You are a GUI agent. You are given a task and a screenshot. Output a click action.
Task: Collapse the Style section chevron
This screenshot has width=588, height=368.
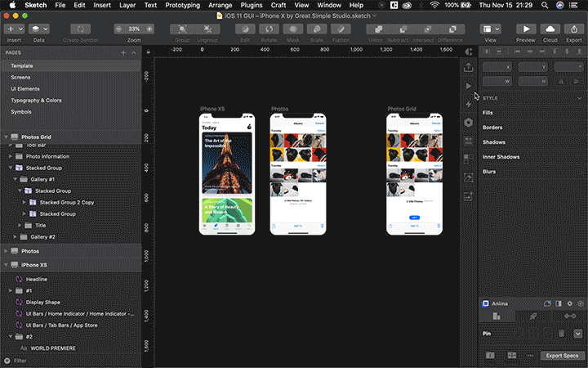pyautogui.click(x=580, y=98)
